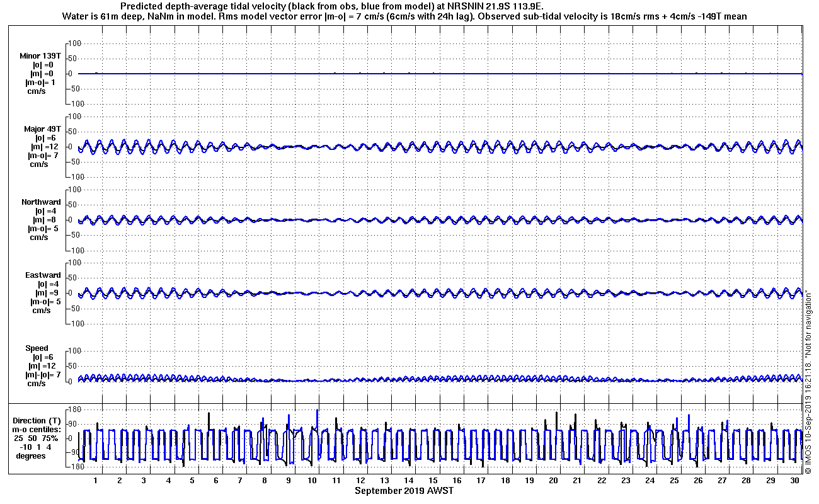819x504 pixels.
Task: Select the 'Speed' panel label
Action: tap(37, 348)
